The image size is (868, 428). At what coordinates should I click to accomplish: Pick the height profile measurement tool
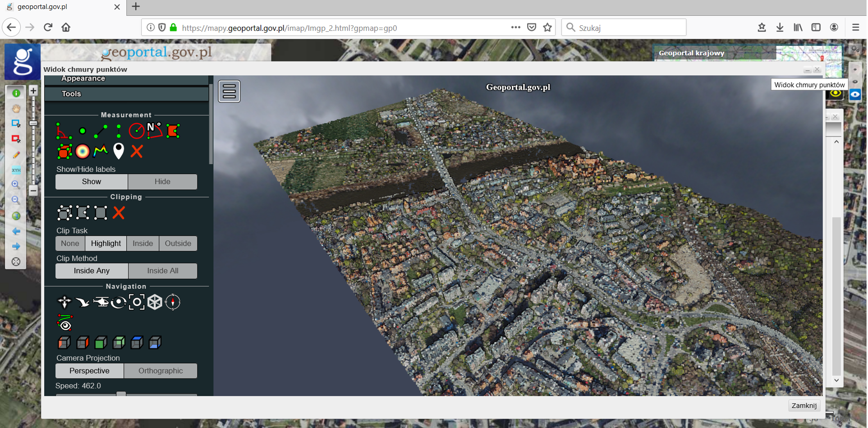pos(101,151)
